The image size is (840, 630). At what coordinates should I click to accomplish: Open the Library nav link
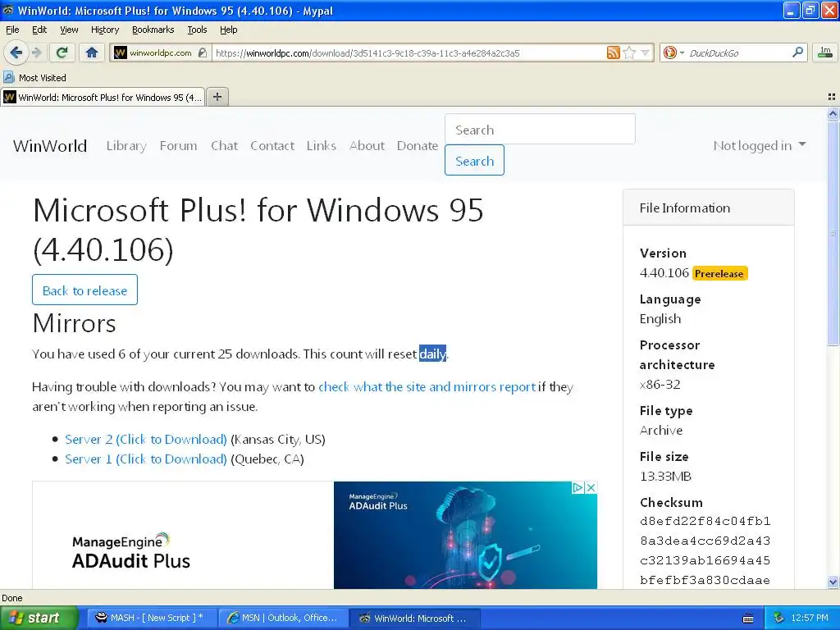click(x=126, y=146)
